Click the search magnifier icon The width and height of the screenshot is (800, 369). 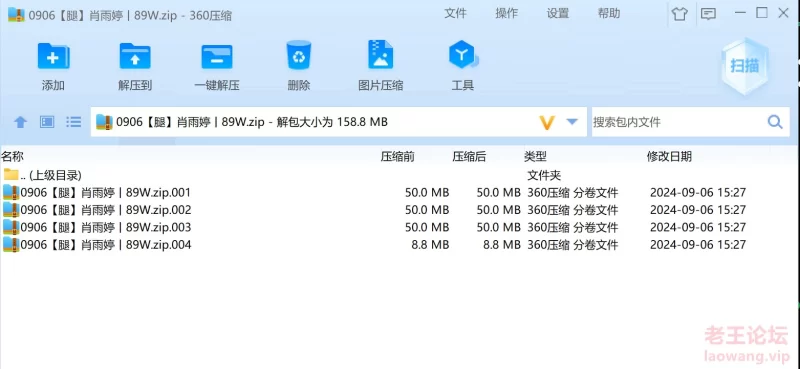(x=775, y=122)
